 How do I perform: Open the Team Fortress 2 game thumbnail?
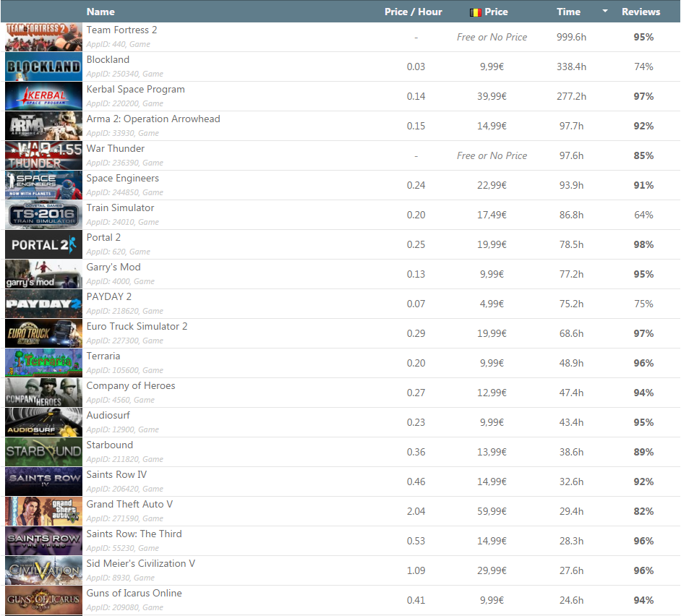coord(43,37)
